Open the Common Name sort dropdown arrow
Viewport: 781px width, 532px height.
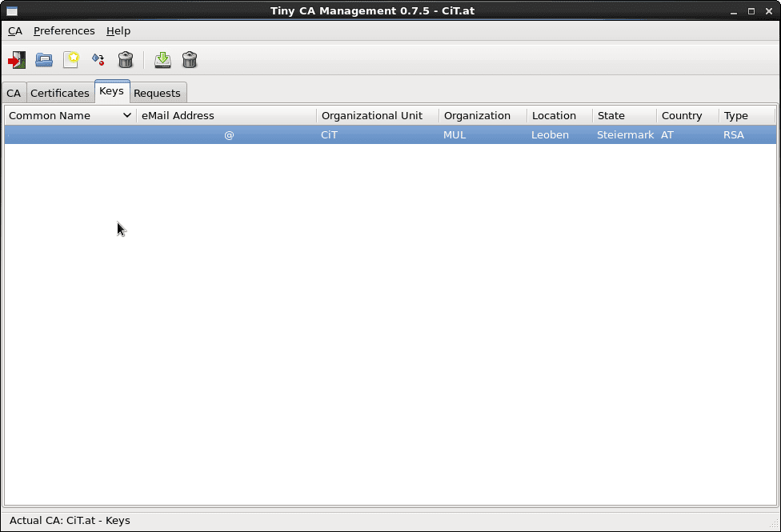[x=126, y=115]
